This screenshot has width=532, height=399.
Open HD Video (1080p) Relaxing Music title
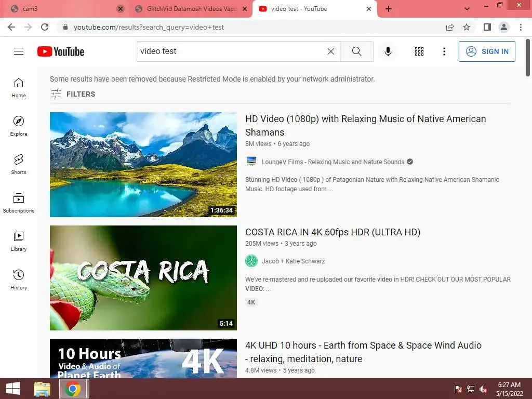tap(365, 126)
